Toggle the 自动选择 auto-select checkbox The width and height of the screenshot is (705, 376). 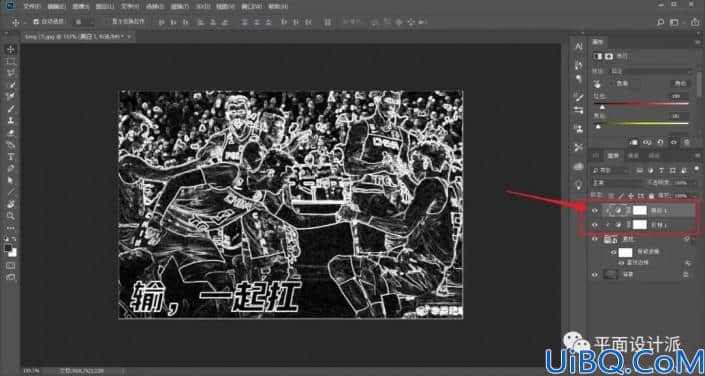click(36, 22)
